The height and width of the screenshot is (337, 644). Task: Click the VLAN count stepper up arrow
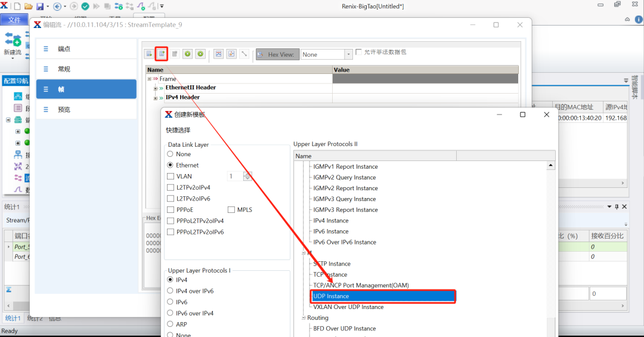click(247, 174)
